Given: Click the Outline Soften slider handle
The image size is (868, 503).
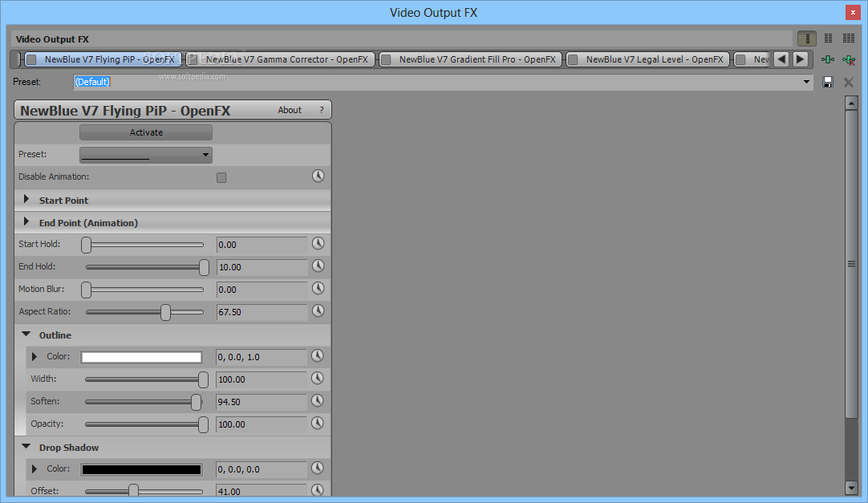Looking at the screenshot, I should (x=196, y=402).
